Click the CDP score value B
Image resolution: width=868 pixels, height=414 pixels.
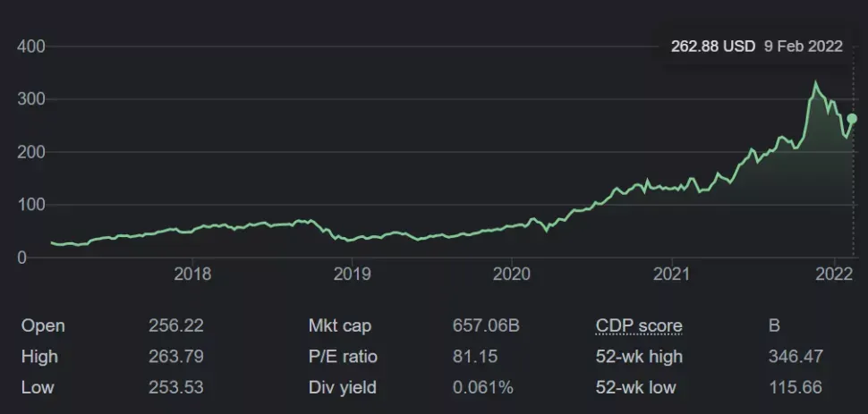point(774,325)
